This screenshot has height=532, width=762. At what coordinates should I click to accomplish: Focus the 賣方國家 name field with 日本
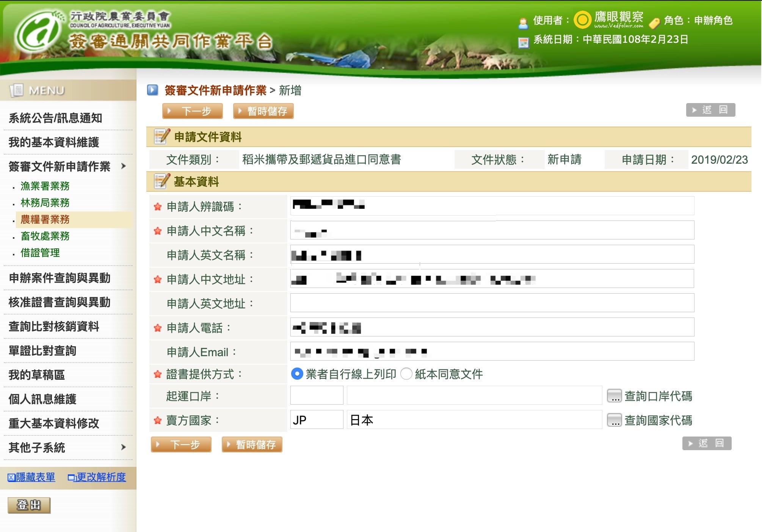coord(474,419)
